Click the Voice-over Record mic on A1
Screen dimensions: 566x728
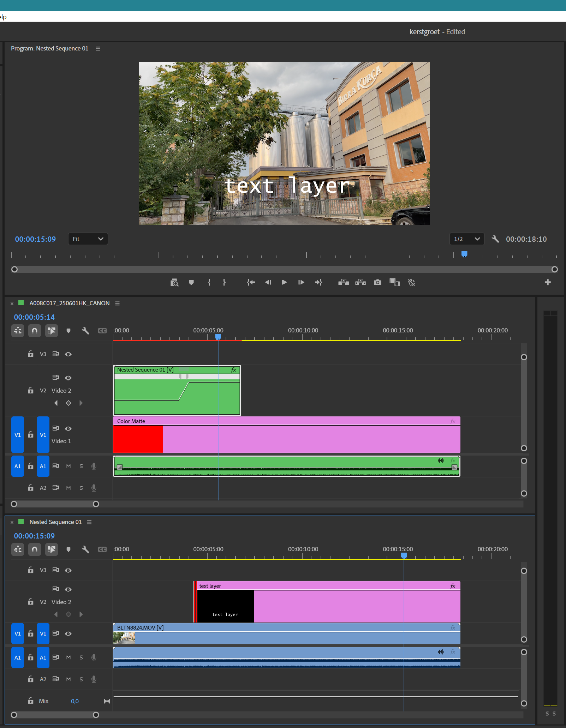point(94,466)
